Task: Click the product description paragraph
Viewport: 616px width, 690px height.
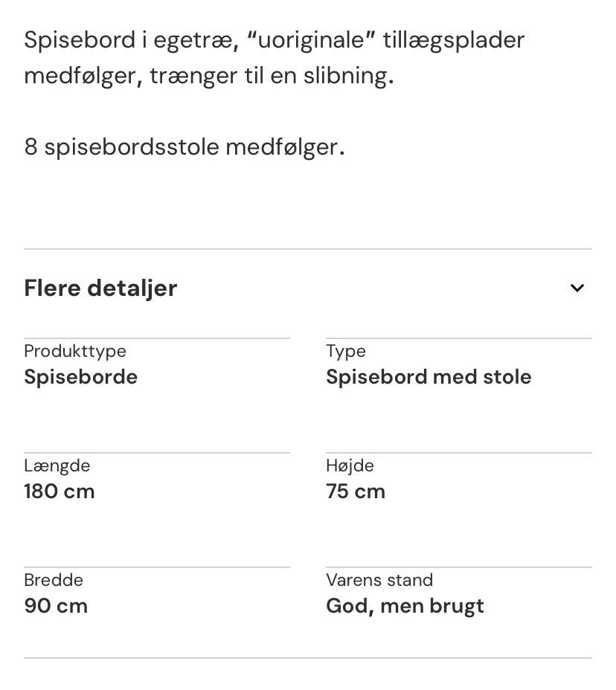Action: pyautogui.click(x=274, y=57)
